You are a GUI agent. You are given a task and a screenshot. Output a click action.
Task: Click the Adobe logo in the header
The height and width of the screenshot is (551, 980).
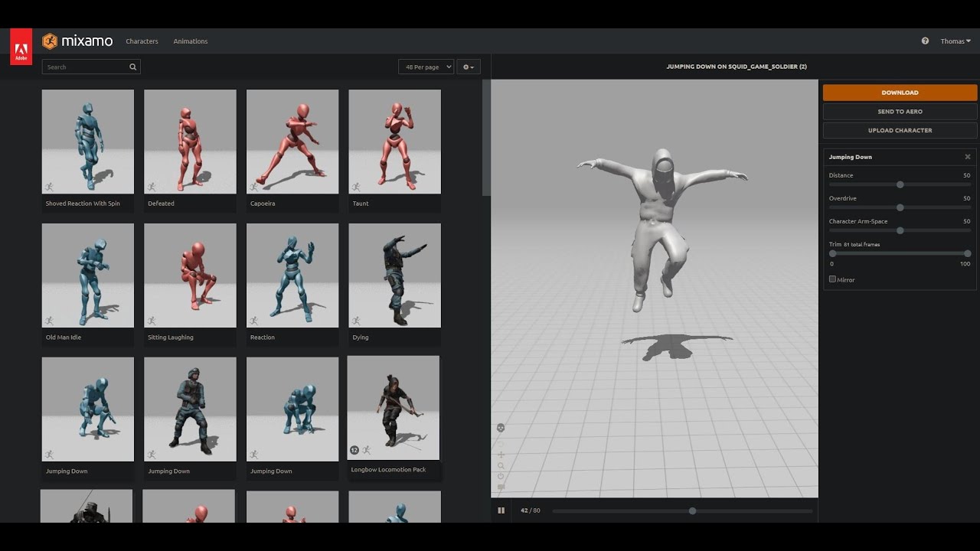click(x=21, y=47)
